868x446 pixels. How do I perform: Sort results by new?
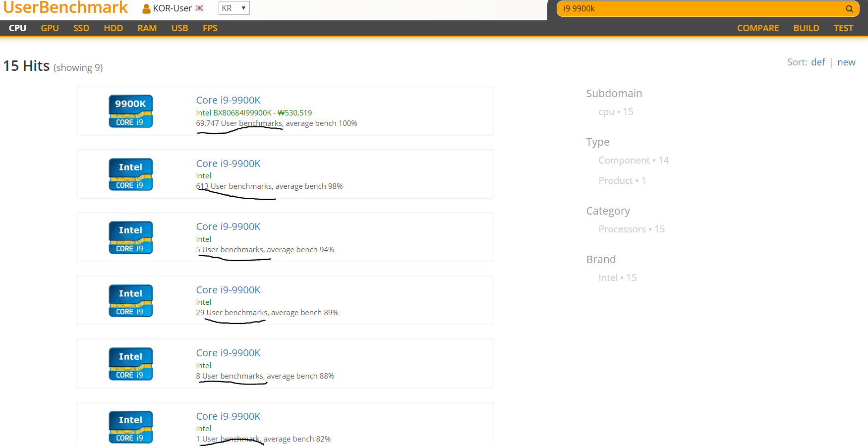[846, 62]
